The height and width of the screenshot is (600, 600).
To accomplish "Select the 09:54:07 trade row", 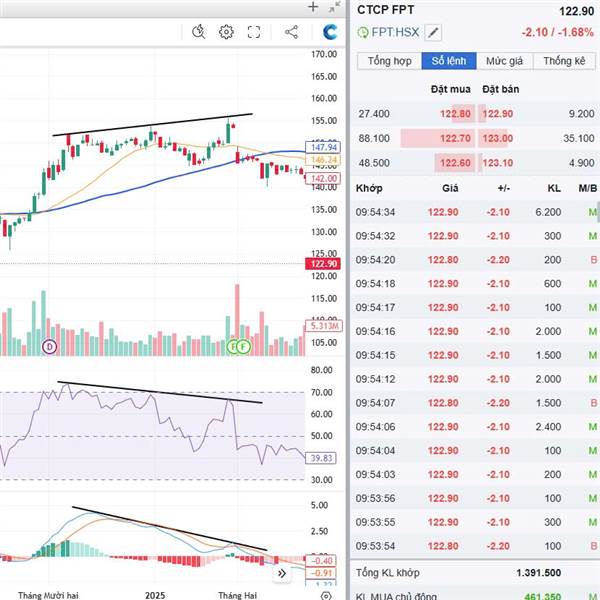I will (x=476, y=403).
